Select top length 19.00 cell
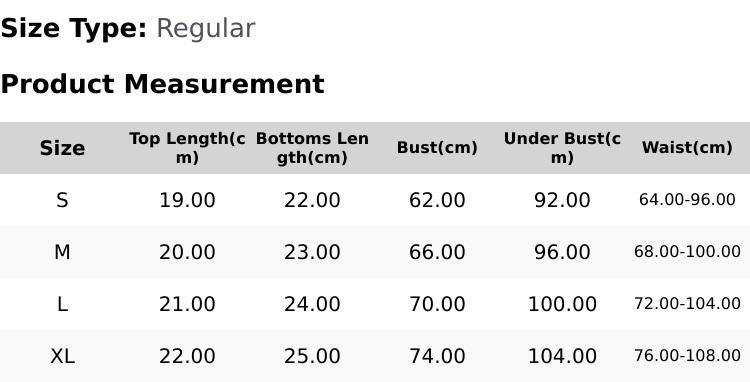Viewport: 750px width, 382px height. (187, 200)
